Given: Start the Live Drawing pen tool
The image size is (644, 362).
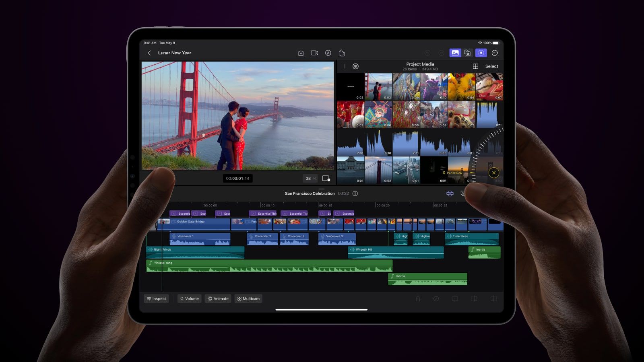Looking at the screenshot, I should 328,53.
